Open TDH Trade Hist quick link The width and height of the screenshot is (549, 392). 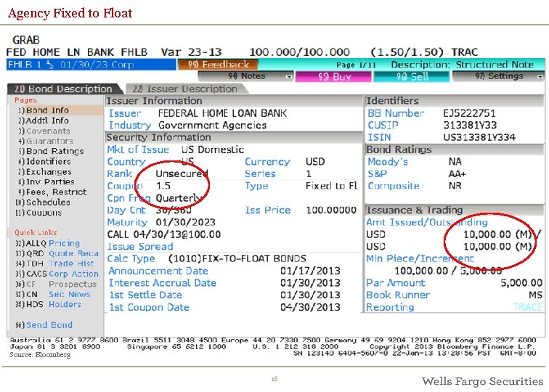[54, 264]
